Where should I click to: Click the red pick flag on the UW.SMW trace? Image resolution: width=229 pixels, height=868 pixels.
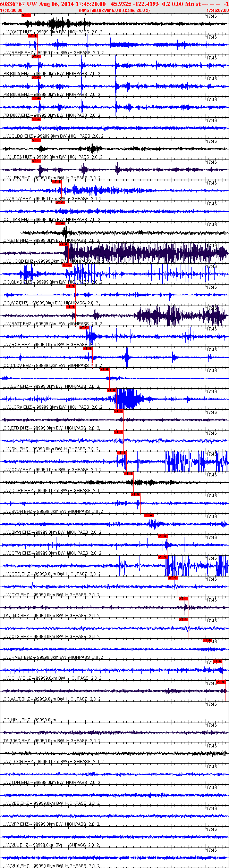(149, 515)
